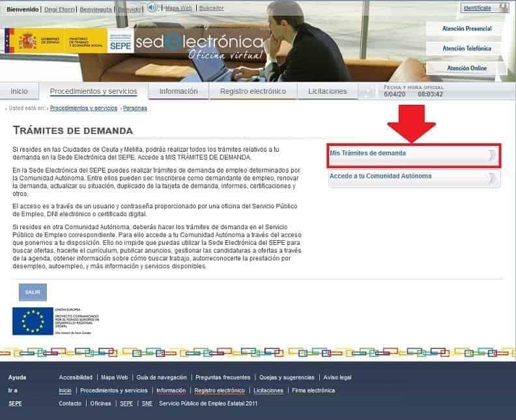Click the arrow icon on Accede a tu Comunidad Autónoma

tap(492, 178)
